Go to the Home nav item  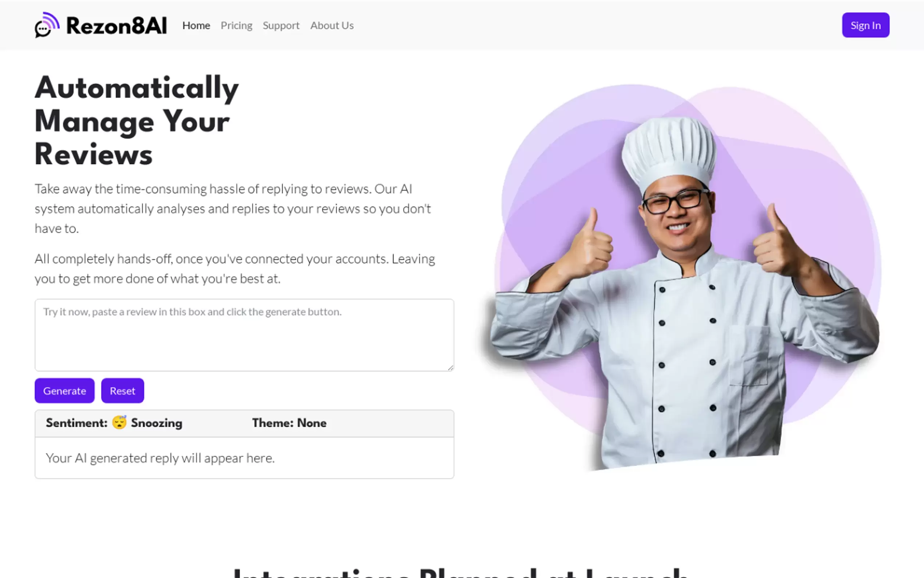(196, 25)
